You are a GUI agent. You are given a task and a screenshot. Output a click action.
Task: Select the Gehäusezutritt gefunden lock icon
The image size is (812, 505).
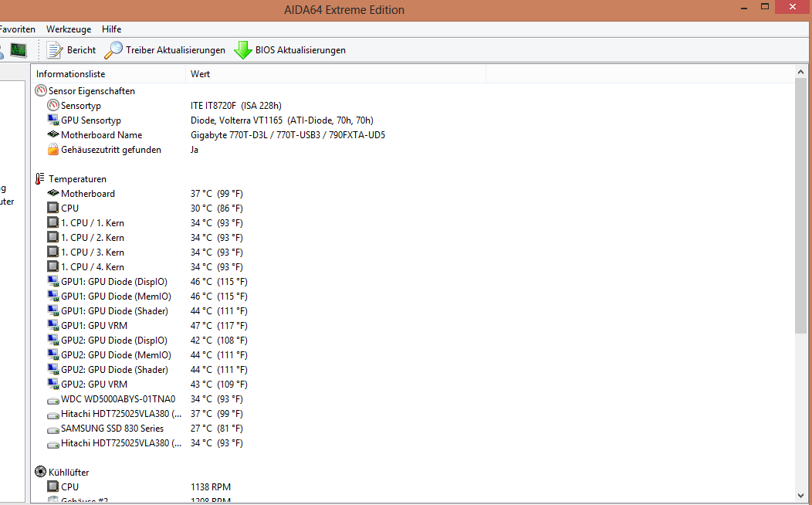[52, 149]
